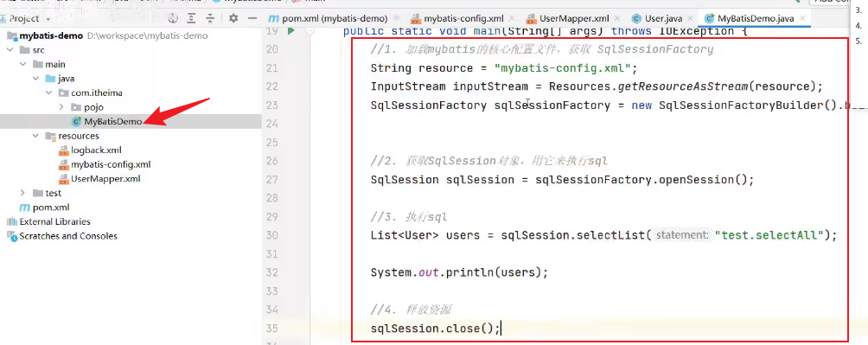The width and height of the screenshot is (868, 345).
Task: Collapse main method fold marker at line 19
Action: click(x=310, y=32)
